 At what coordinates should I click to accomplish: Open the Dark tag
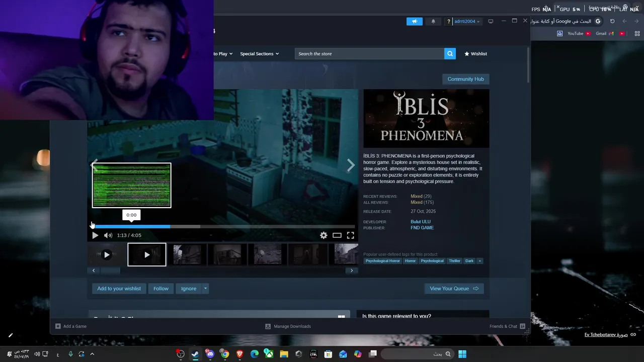coord(469,261)
